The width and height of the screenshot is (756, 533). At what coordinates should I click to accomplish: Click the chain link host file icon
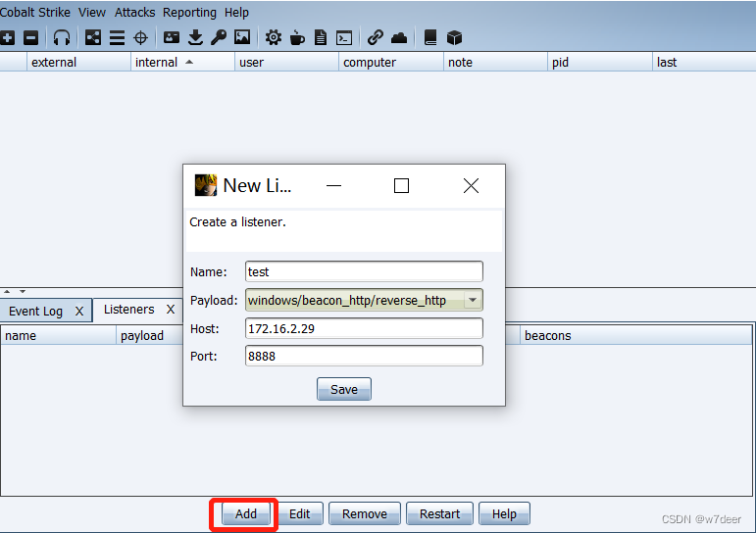376,37
